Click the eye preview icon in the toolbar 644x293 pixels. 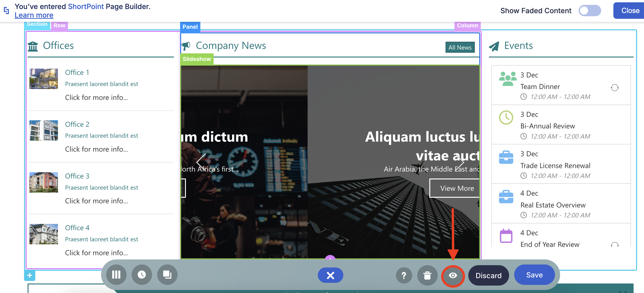point(453,275)
